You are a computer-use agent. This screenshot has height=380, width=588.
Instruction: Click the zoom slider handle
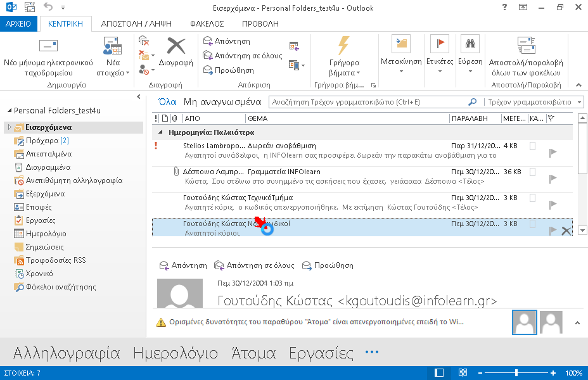click(x=516, y=372)
